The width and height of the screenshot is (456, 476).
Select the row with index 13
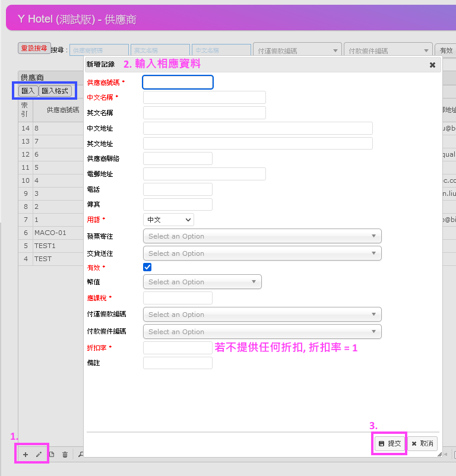click(x=50, y=141)
